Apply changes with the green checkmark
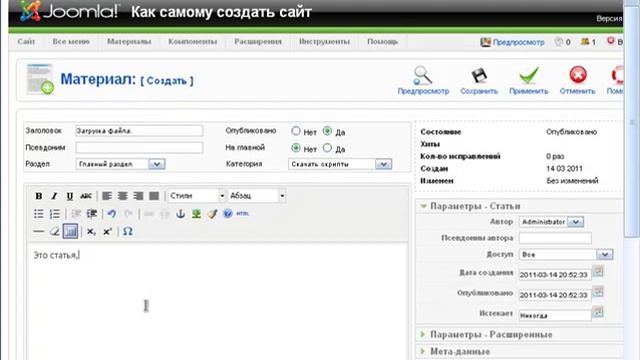Image resolution: width=640 pixels, height=360 pixels. [529, 80]
